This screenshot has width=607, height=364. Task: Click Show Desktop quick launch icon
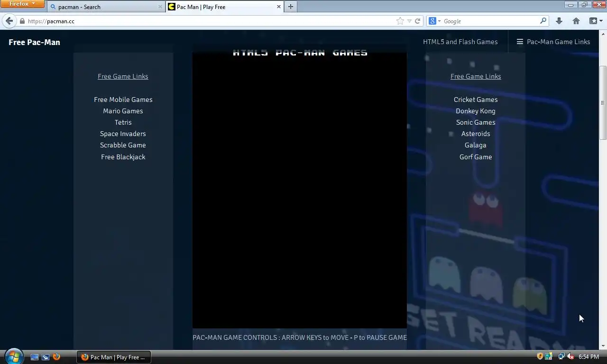coord(35,357)
